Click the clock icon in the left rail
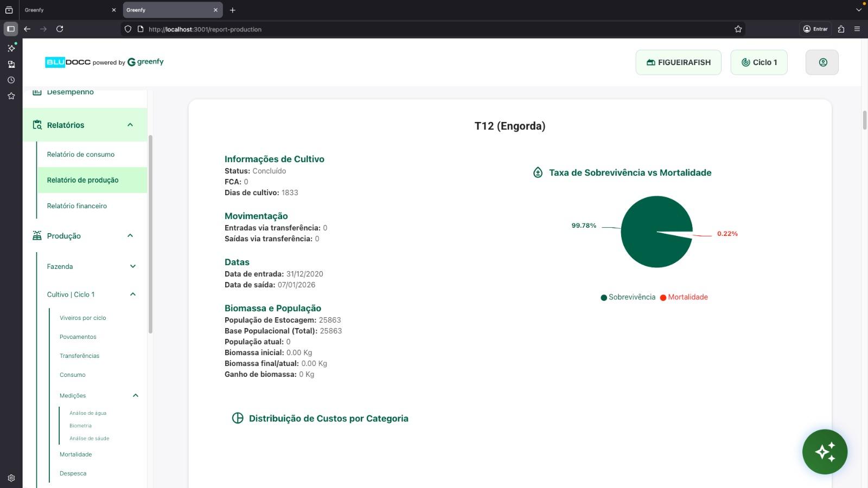Screen dimensions: 868x488 click(11, 80)
